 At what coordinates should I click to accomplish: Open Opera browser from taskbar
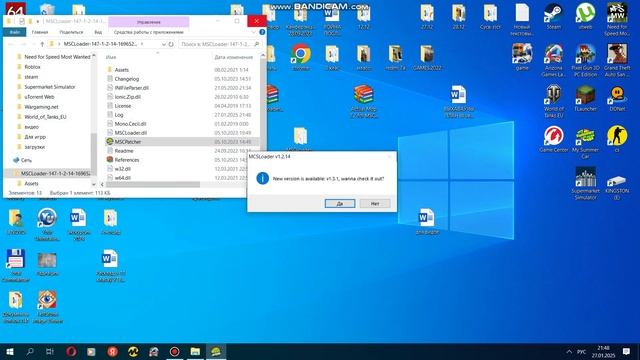(x=71, y=351)
